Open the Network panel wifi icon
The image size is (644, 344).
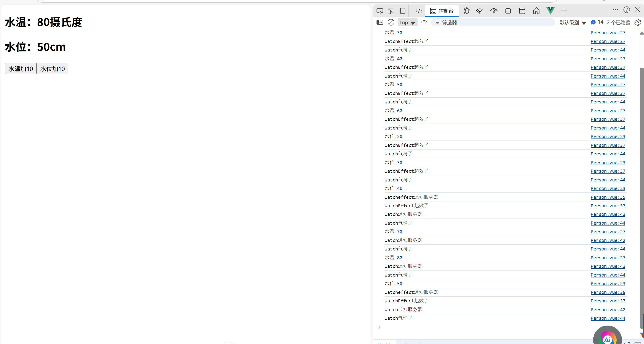pyautogui.click(x=480, y=11)
